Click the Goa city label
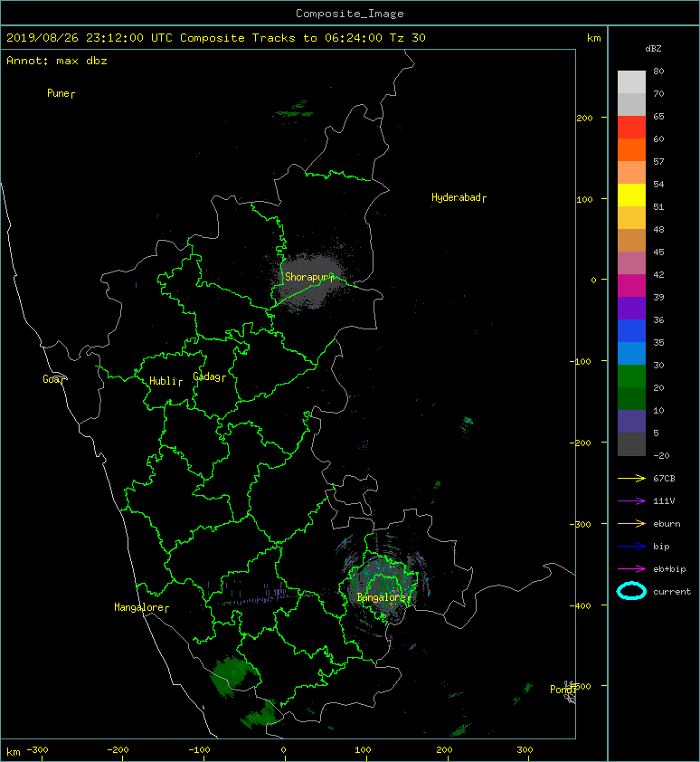 tap(53, 379)
